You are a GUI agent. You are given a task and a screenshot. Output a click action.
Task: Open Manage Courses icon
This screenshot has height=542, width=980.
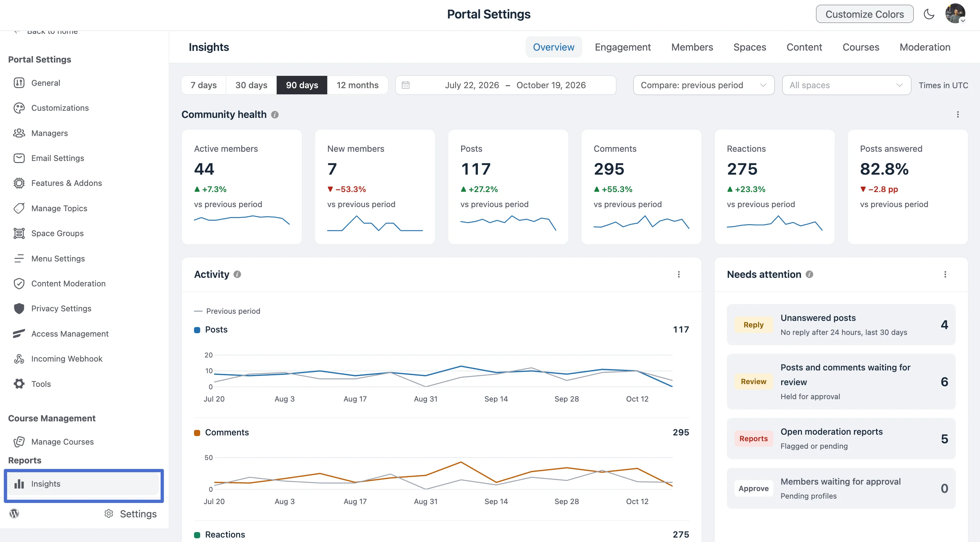pyautogui.click(x=19, y=442)
